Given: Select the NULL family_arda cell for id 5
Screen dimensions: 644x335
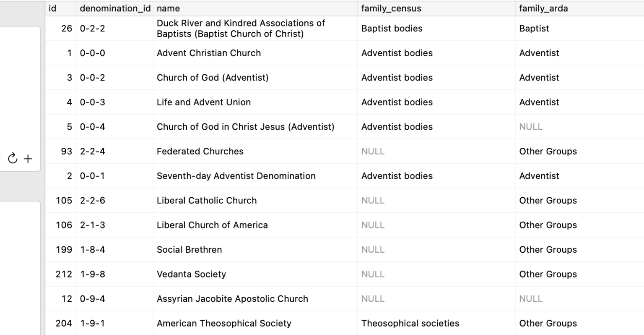Looking at the screenshot, I should point(530,127).
